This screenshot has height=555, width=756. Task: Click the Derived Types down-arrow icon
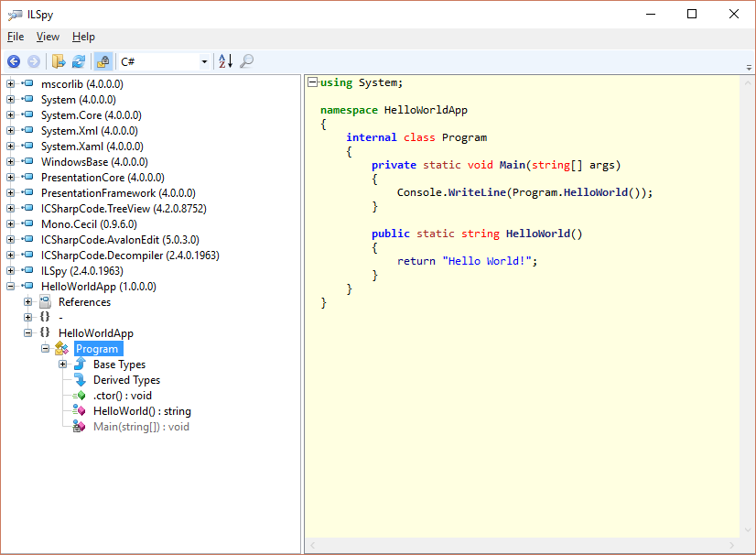point(80,379)
